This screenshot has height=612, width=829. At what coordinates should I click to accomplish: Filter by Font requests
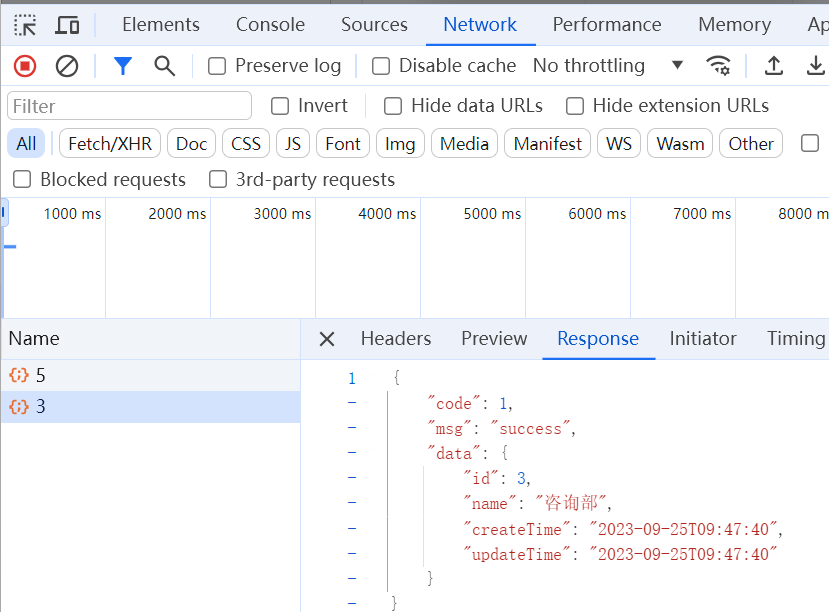pyautogui.click(x=343, y=144)
